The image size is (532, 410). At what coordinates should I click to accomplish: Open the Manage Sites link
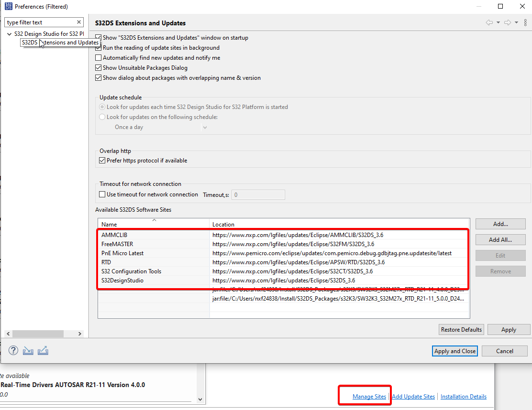pyautogui.click(x=369, y=397)
